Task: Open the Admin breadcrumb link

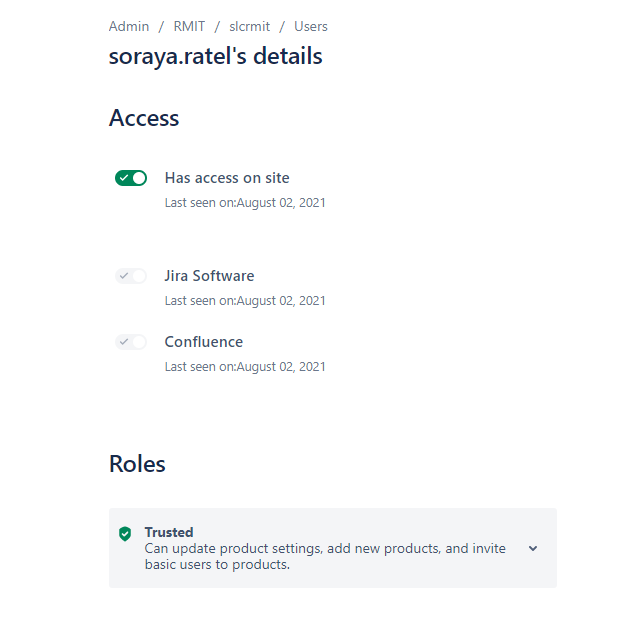Action: pos(129,27)
